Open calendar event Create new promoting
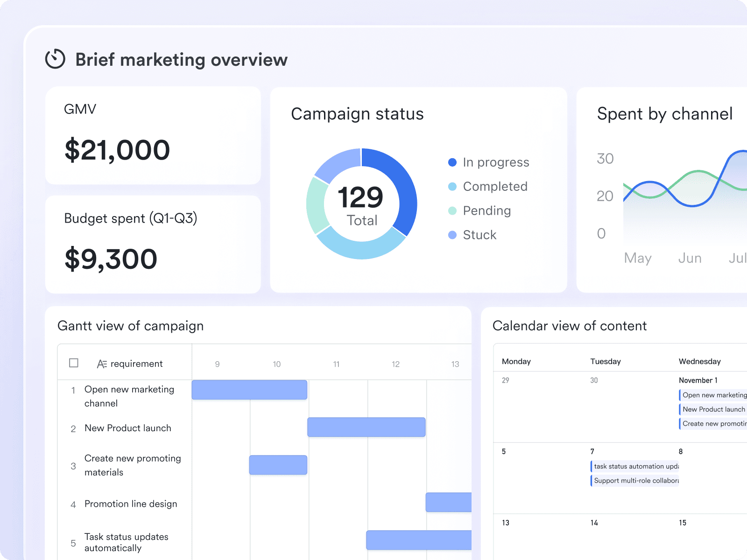The height and width of the screenshot is (560, 747). pos(713,424)
